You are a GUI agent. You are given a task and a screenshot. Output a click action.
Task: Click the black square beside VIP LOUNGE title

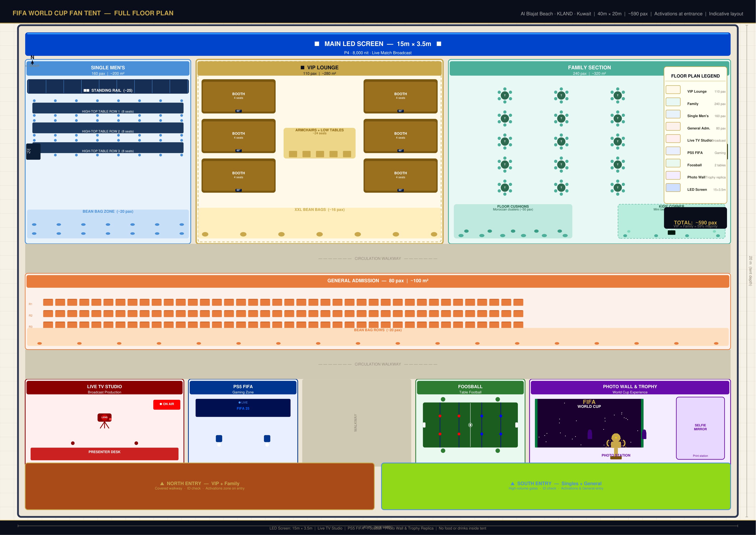point(302,67)
